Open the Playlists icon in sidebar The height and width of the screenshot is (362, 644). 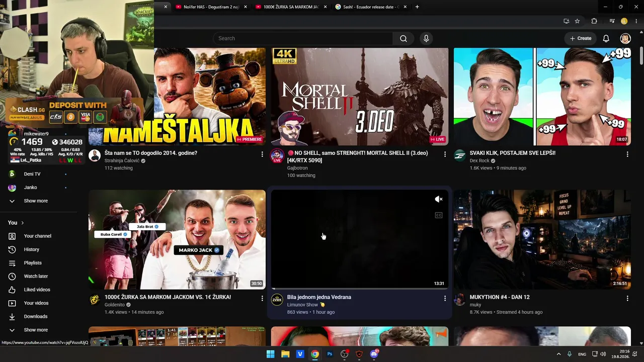[x=12, y=263]
